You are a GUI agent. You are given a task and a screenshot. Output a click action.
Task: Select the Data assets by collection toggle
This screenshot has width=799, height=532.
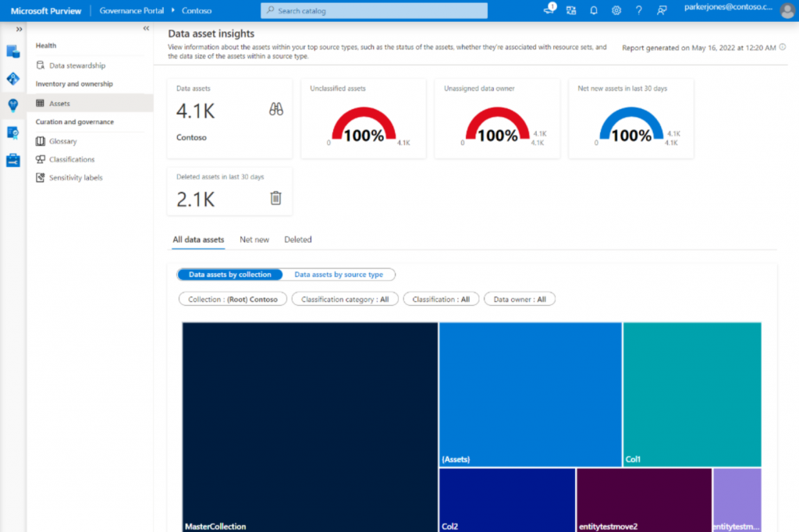point(230,275)
